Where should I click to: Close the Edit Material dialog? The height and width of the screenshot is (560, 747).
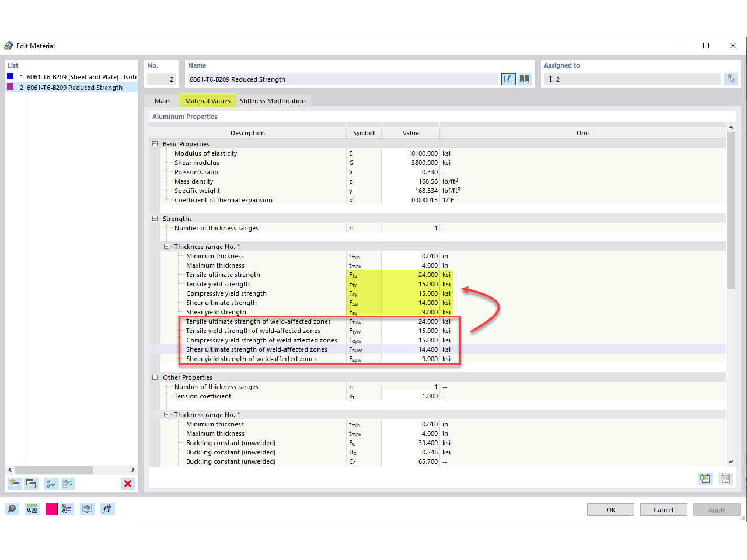tap(733, 45)
